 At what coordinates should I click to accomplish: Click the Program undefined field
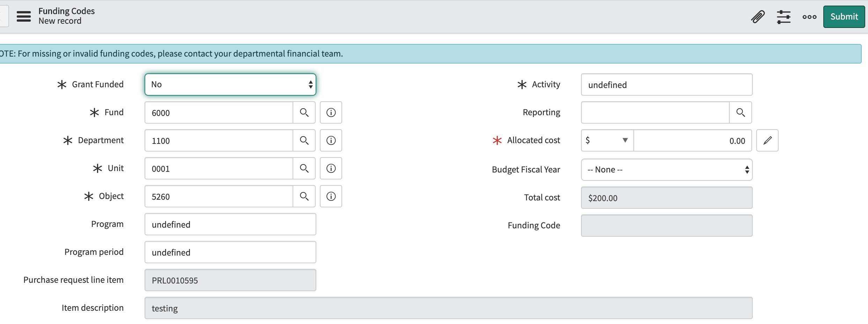230,224
